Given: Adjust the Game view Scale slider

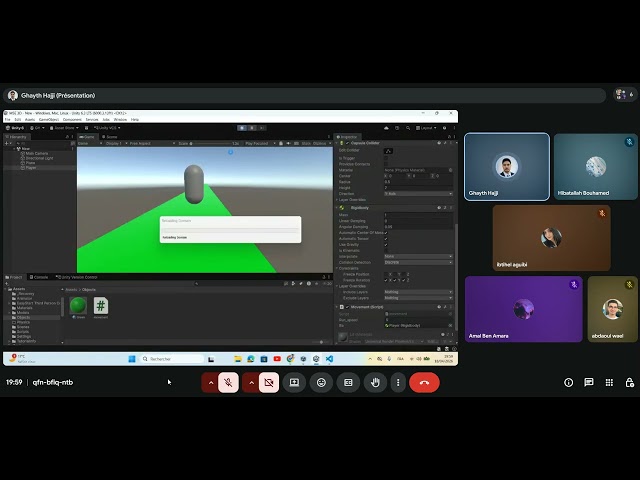Looking at the screenshot, I should pos(211,143).
